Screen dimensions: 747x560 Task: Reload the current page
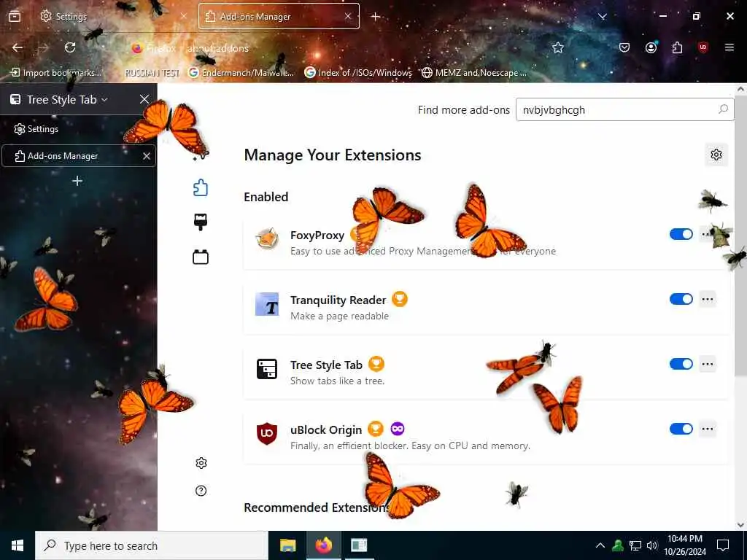pos(70,47)
